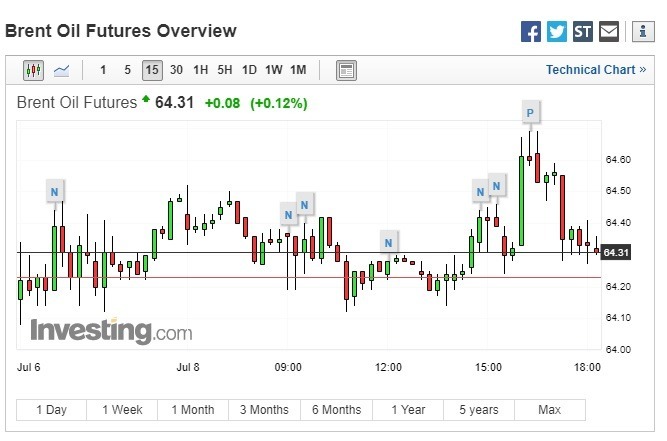Viewport: 667px width, 441px height.
Task: Select the 5 minute interval
Action: [x=127, y=70]
